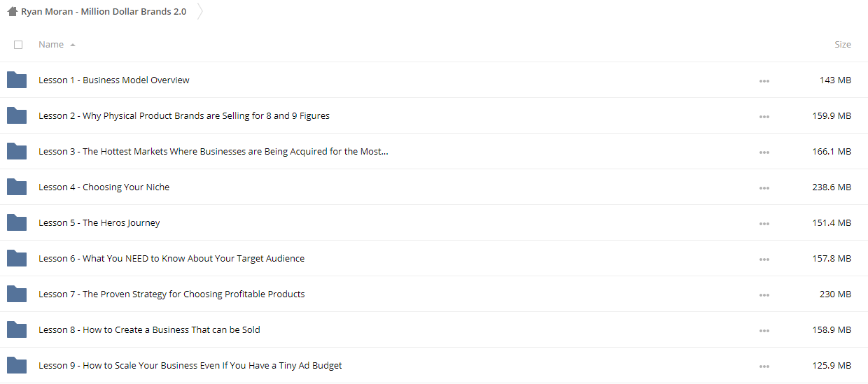
Task: Open Lesson 7 - Choosing Profitable Products name
Action: point(171,294)
